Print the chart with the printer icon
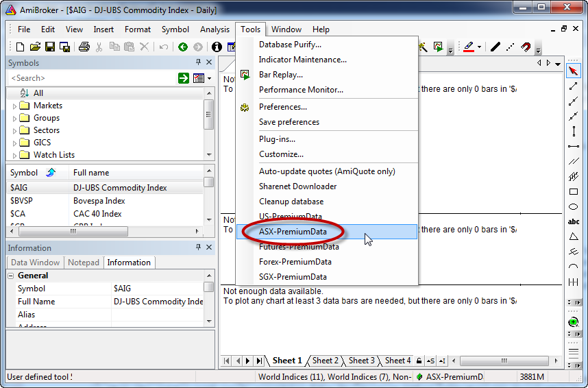 point(84,47)
